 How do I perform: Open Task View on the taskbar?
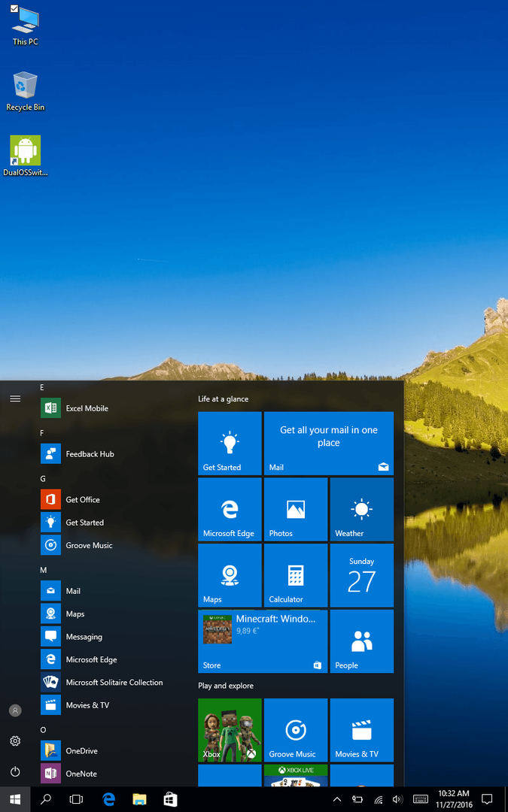coord(76,799)
